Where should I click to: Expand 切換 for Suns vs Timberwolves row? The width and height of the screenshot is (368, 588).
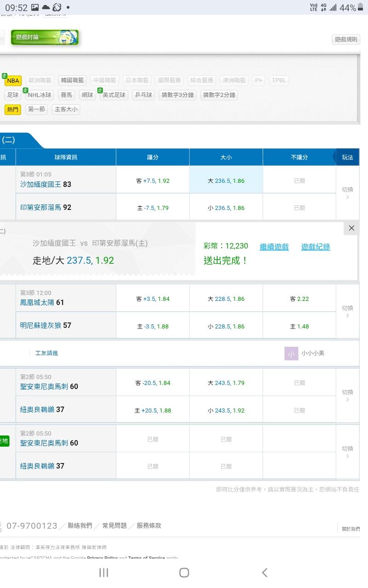click(347, 311)
